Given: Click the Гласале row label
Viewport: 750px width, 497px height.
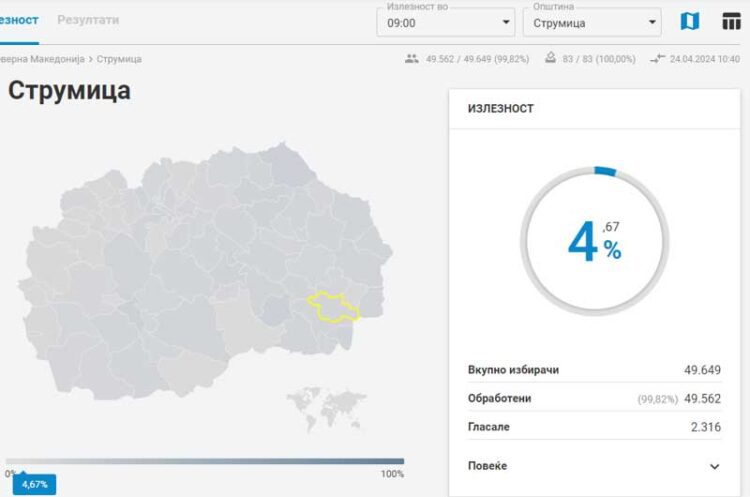Looking at the screenshot, I should tap(488, 427).
